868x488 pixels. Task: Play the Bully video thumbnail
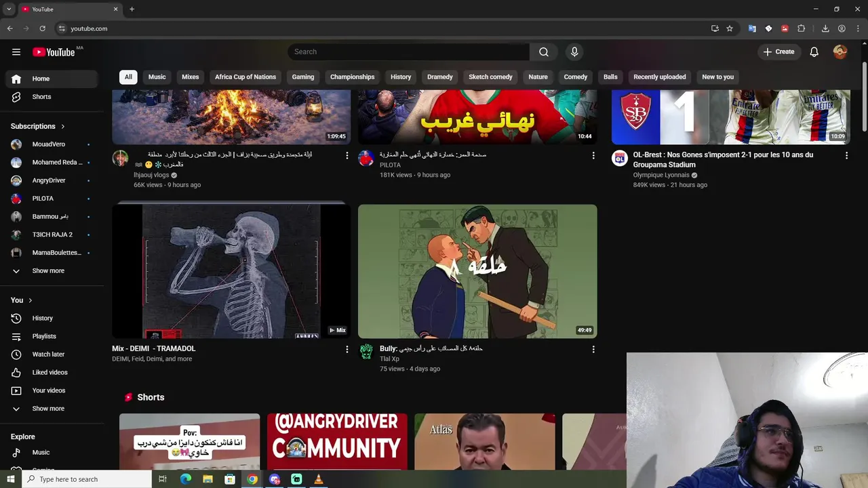[477, 271]
